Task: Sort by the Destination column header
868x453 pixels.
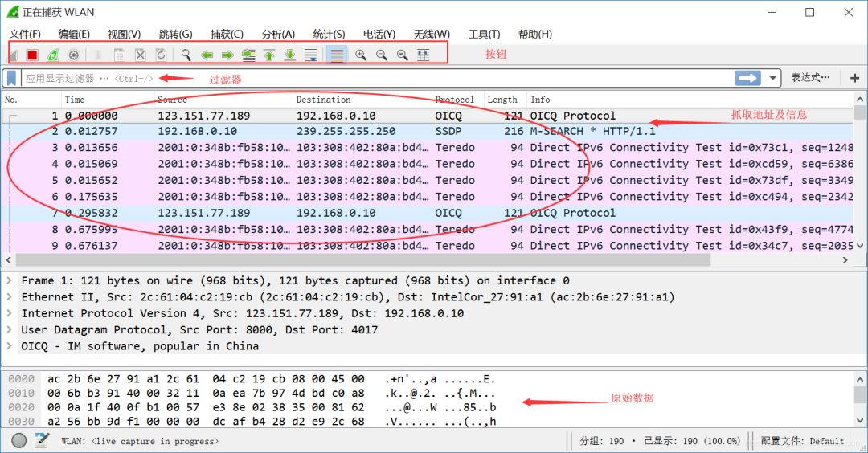Action: (x=362, y=100)
